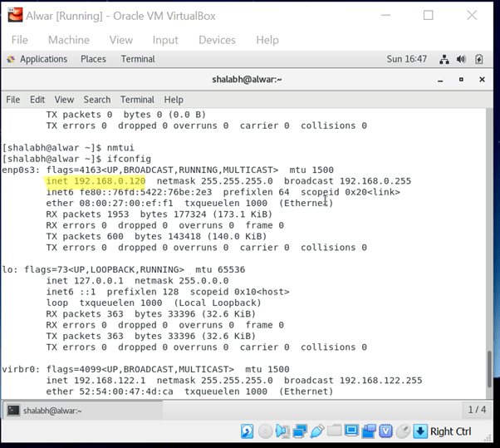This screenshot has height=448, width=500.
Task: Open the VirtualBox Machine menu
Action: pyautogui.click(x=68, y=40)
